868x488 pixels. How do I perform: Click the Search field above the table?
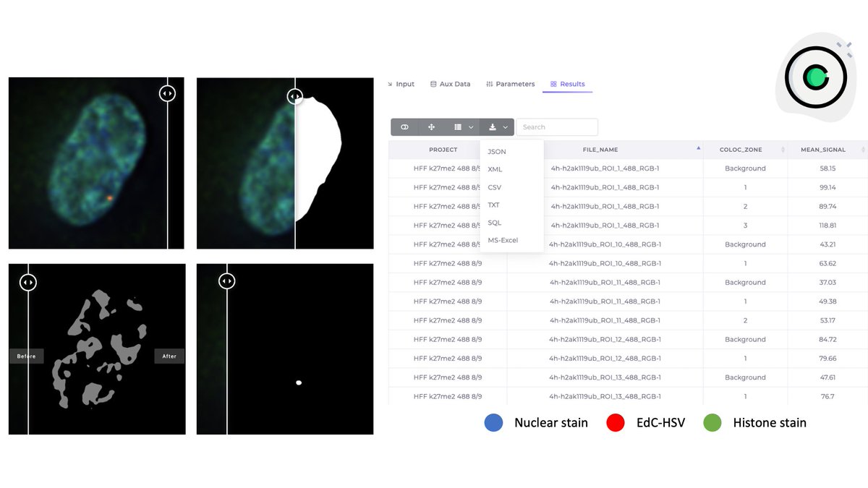coord(557,127)
